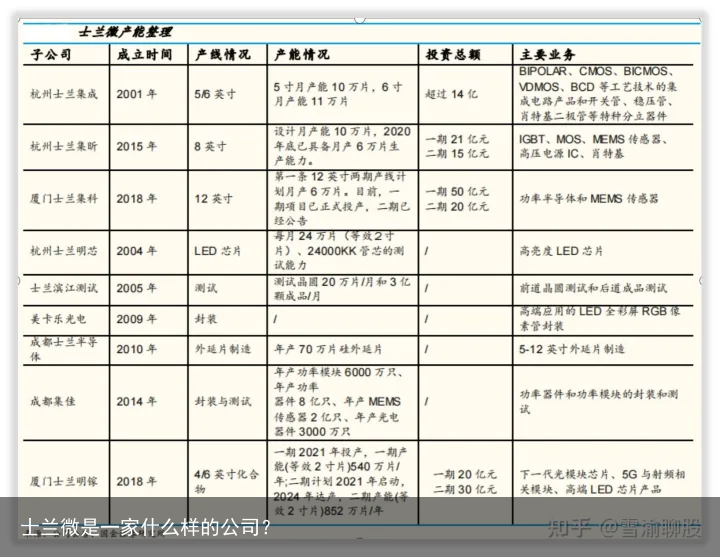This screenshot has height=557, width=720.
Task: Click the cell '成都士兰半导体'
Action: pos(64,349)
